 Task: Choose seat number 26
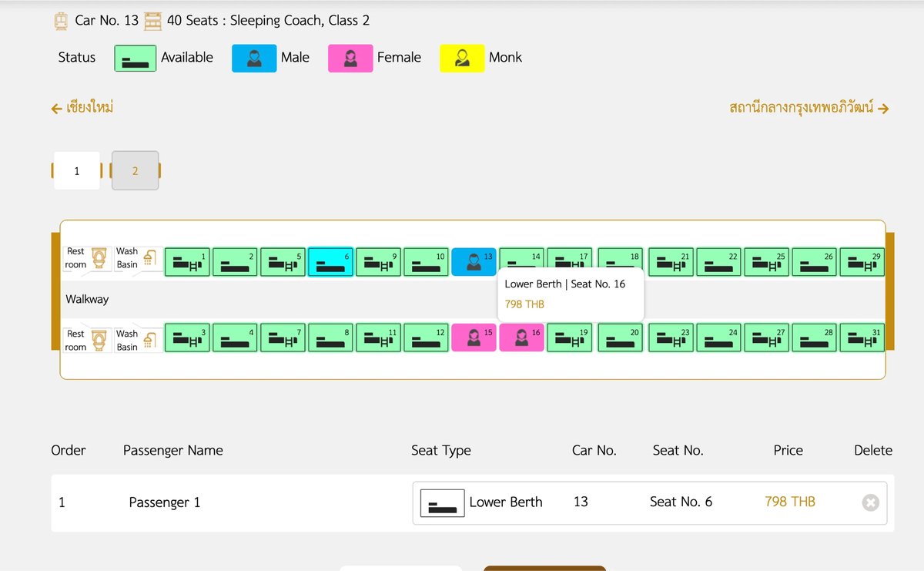coord(814,262)
